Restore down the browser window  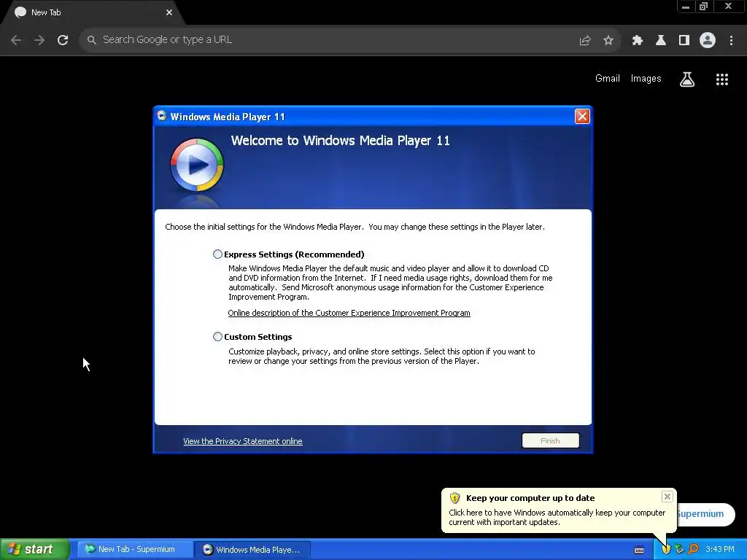[704, 7]
